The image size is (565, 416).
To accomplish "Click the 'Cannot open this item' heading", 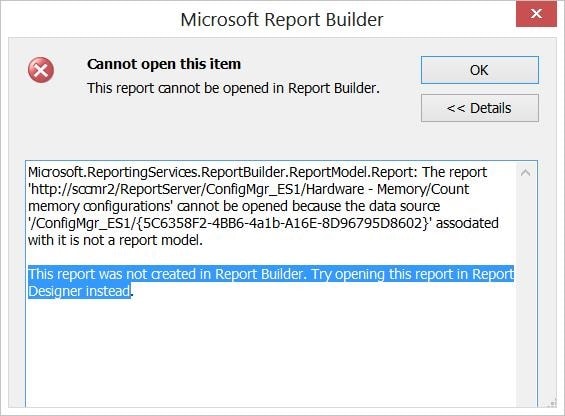I will (164, 64).
